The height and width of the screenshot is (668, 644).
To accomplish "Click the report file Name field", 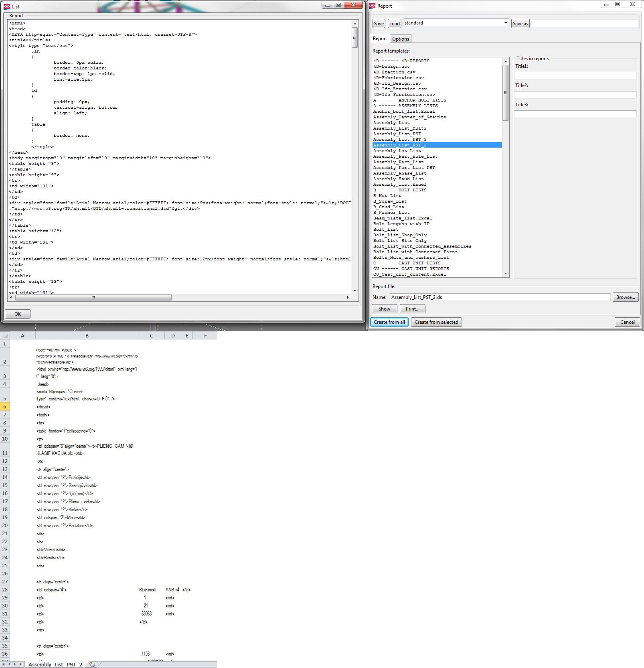I will (499, 297).
